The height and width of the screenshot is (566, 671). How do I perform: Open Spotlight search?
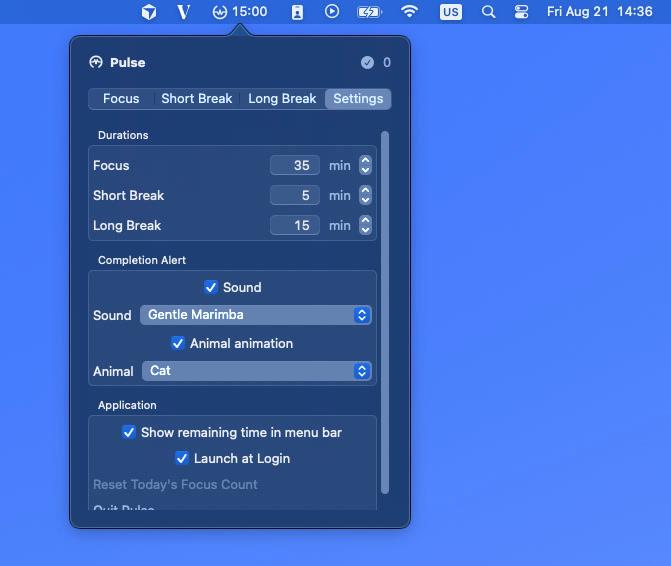(x=488, y=12)
